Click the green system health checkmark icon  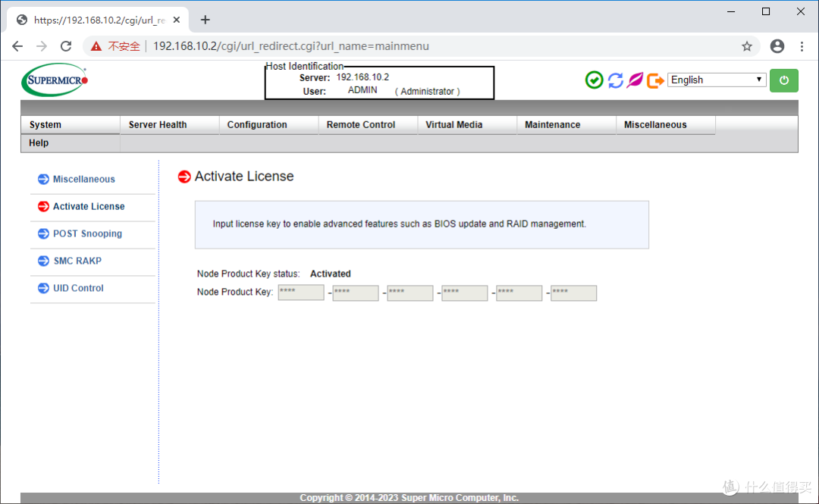595,80
